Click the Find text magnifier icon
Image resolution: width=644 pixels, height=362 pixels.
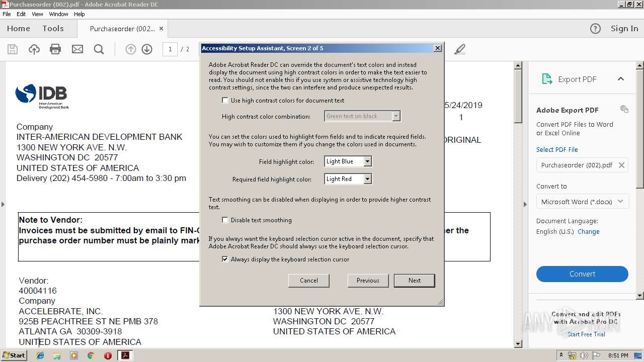click(99, 49)
